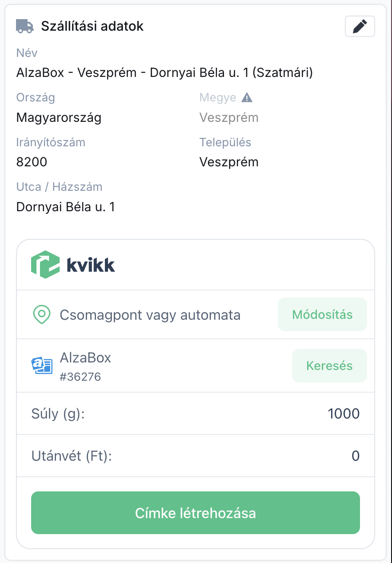Click the Csomagpont vagy automata label
392x563 pixels.
[x=150, y=315]
